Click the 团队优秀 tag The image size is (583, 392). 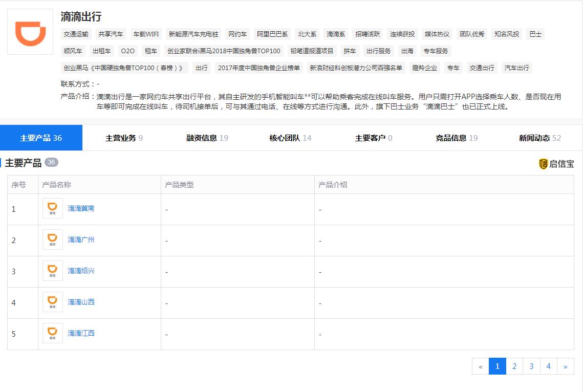pos(472,34)
